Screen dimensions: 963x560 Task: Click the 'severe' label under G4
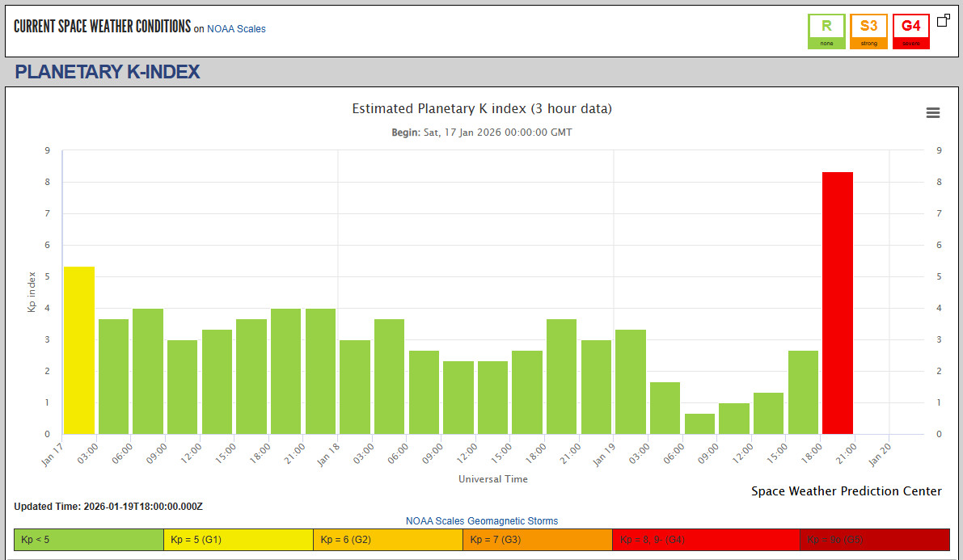(910, 41)
